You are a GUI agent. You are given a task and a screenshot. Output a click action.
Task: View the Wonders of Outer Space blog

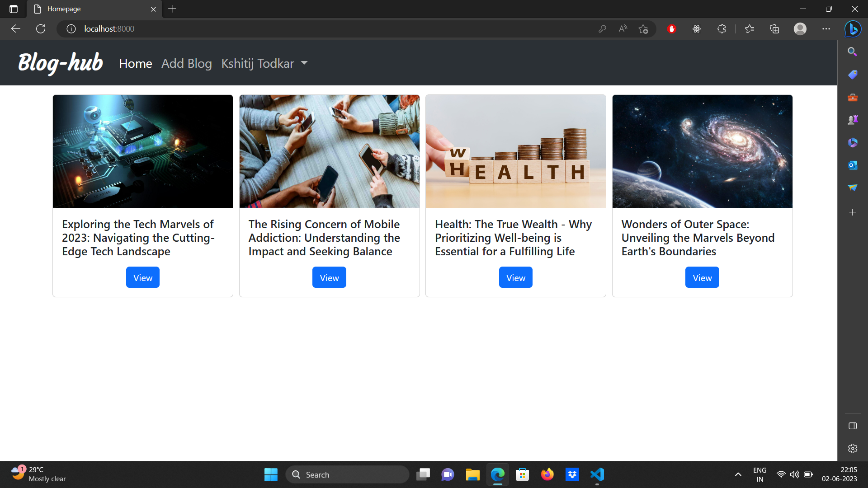pos(702,277)
